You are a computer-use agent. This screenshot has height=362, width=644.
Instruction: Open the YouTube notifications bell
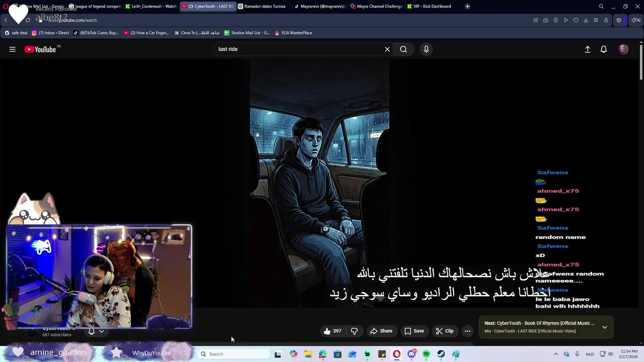[x=604, y=49]
